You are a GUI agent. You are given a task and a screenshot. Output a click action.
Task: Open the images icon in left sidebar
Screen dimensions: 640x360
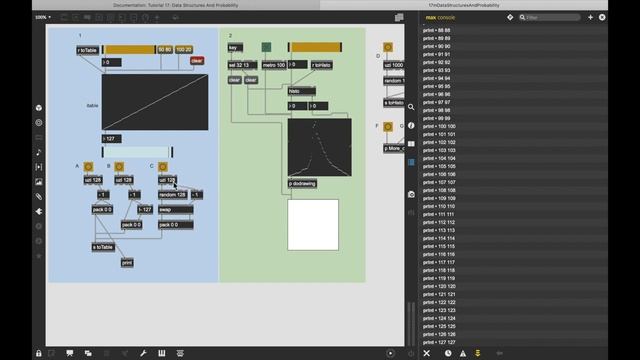point(39,182)
